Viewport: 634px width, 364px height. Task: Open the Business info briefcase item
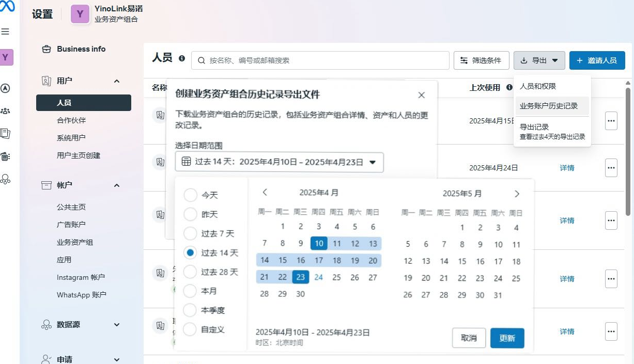pyautogui.click(x=73, y=49)
